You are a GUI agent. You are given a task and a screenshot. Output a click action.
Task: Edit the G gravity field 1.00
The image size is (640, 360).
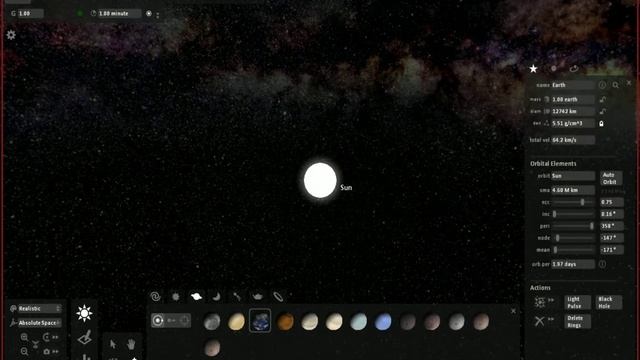(x=31, y=13)
